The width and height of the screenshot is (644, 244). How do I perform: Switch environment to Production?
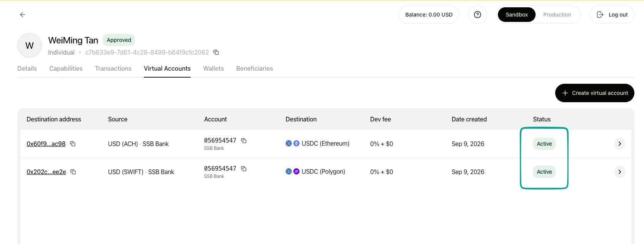point(557,15)
